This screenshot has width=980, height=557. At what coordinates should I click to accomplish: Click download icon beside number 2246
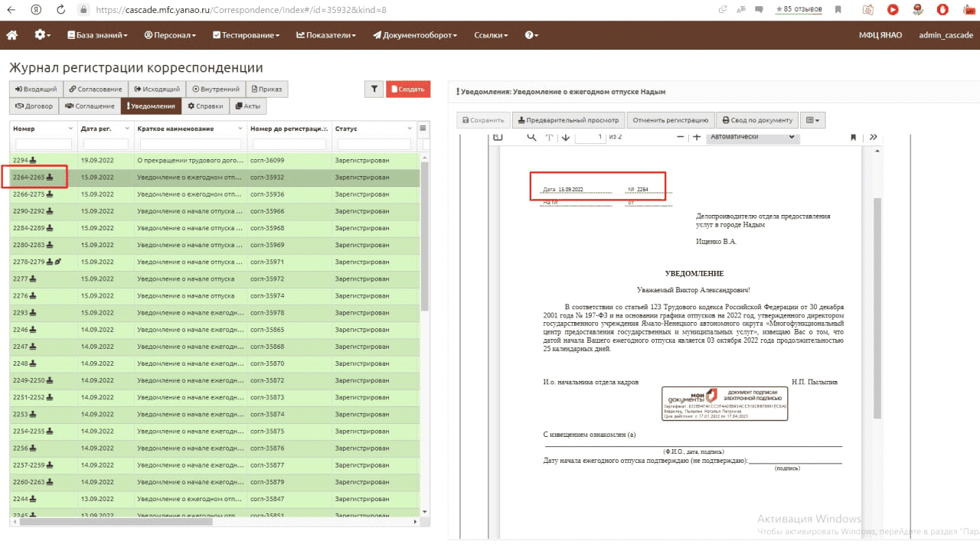coord(34,329)
